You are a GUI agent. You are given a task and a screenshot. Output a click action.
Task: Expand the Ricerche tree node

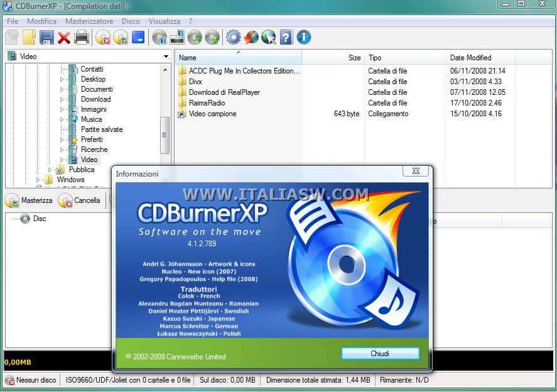click(62, 150)
